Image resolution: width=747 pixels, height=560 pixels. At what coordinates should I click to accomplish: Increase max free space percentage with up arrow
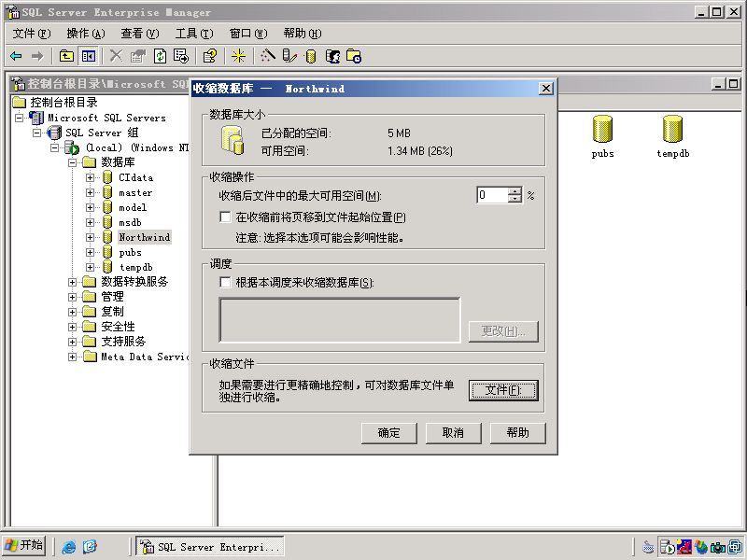514,191
